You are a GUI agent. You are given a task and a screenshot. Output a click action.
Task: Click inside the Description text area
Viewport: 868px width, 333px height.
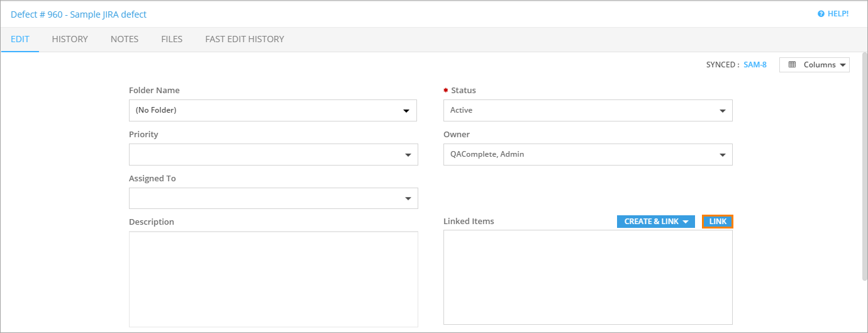pos(273,279)
